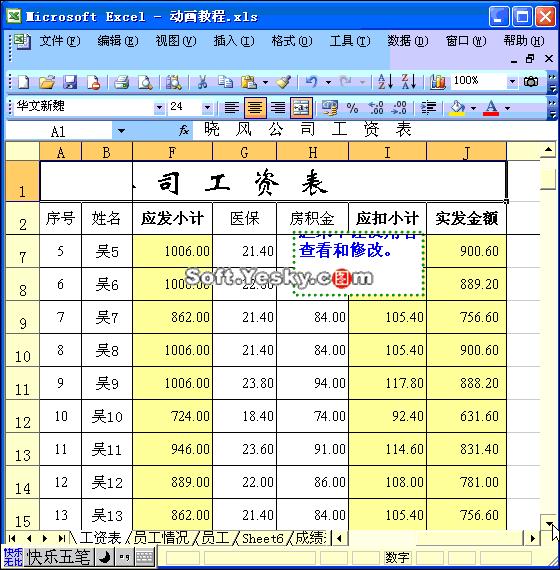
Task: Click horizontal scrollbar right arrow
Action: (533, 538)
